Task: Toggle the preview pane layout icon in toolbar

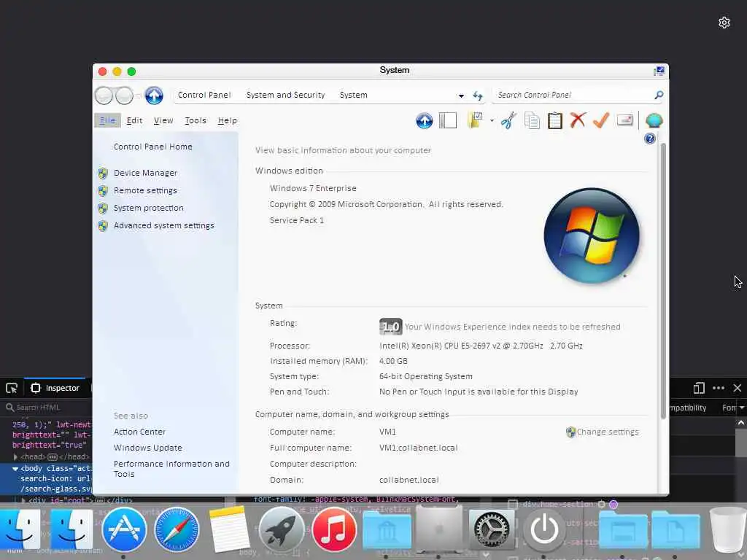Action: tap(448, 120)
